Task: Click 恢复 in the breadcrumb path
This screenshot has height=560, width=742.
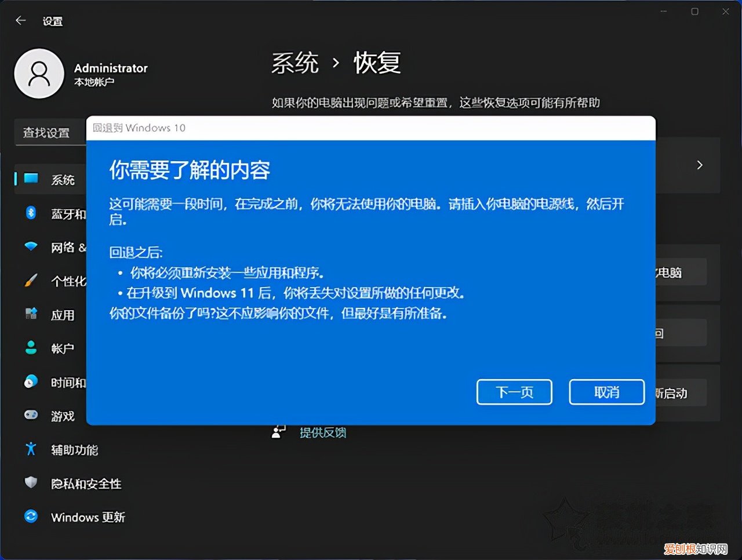Action: (x=377, y=63)
